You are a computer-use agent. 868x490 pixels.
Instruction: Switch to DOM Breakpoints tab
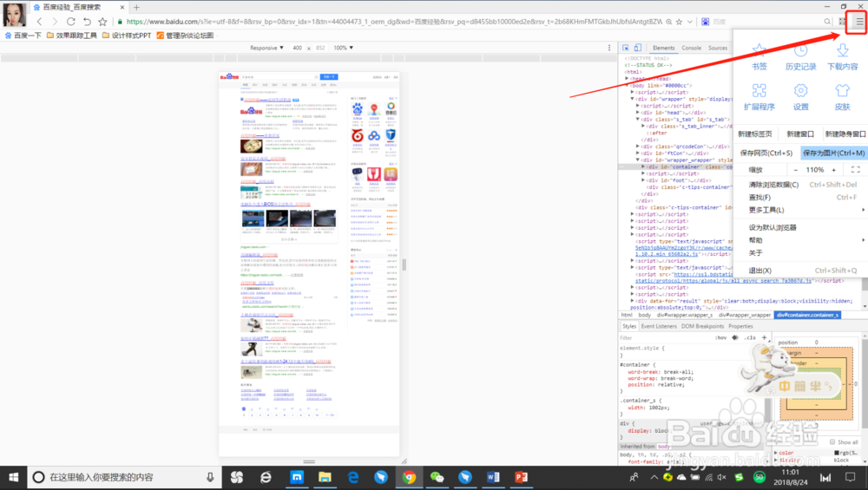pyautogui.click(x=702, y=326)
